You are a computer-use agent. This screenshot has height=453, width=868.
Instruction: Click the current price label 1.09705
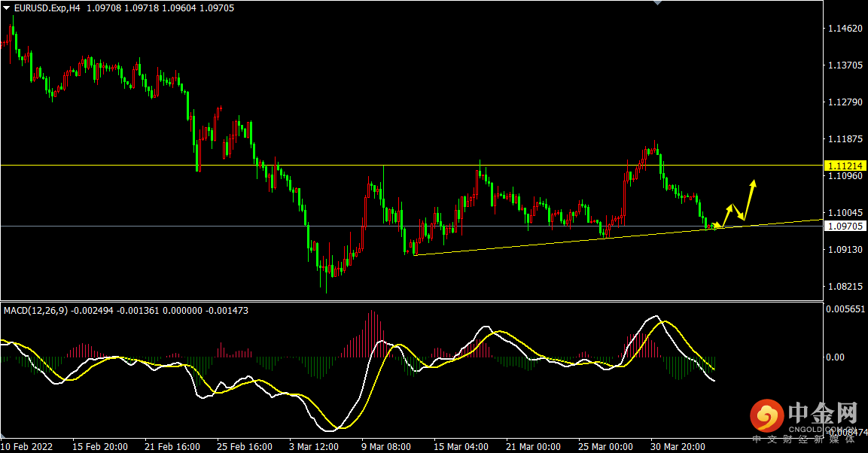click(845, 226)
